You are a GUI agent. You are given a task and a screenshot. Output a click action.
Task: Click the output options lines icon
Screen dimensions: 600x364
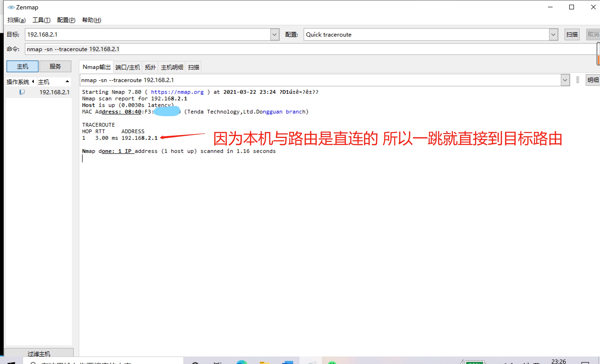click(578, 80)
